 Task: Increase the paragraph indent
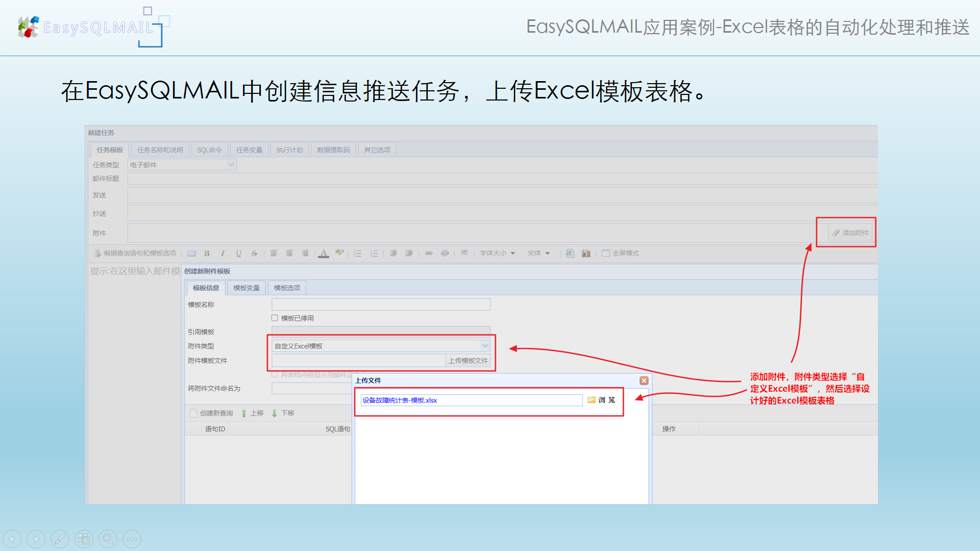tap(409, 254)
